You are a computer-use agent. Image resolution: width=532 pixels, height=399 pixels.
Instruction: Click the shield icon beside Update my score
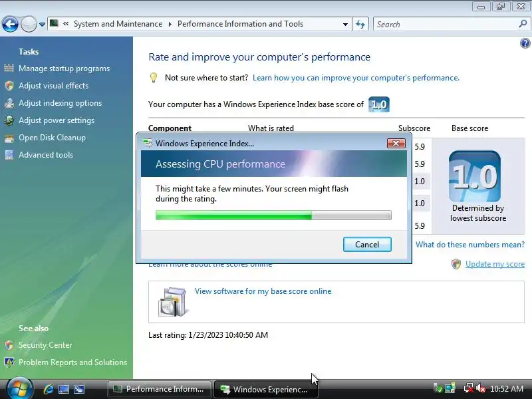pos(456,263)
